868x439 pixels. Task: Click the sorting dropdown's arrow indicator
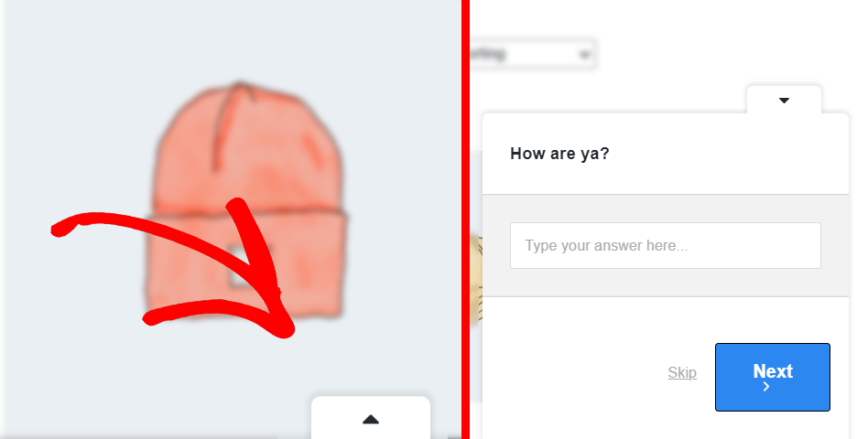(583, 55)
